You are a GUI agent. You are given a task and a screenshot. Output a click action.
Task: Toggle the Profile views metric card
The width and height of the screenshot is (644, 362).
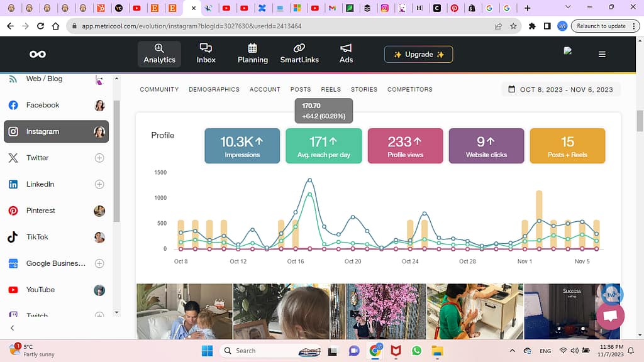click(405, 146)
